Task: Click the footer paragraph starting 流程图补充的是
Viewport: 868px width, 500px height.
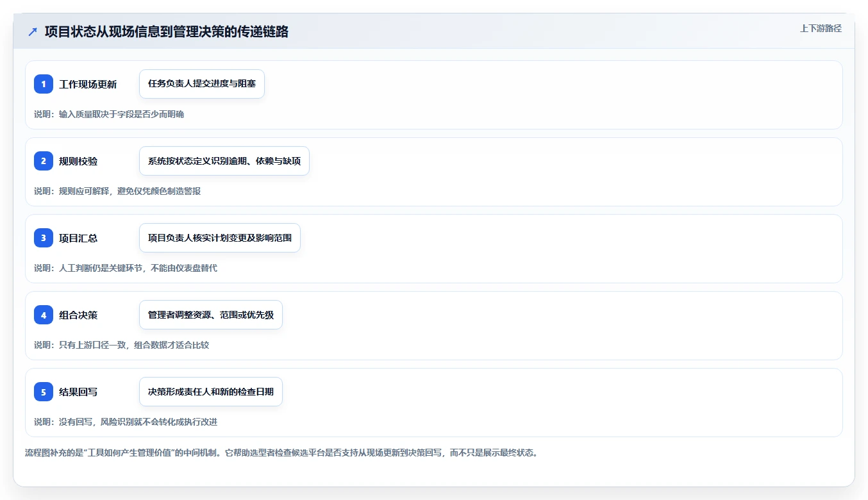Action: click(281, 453)
